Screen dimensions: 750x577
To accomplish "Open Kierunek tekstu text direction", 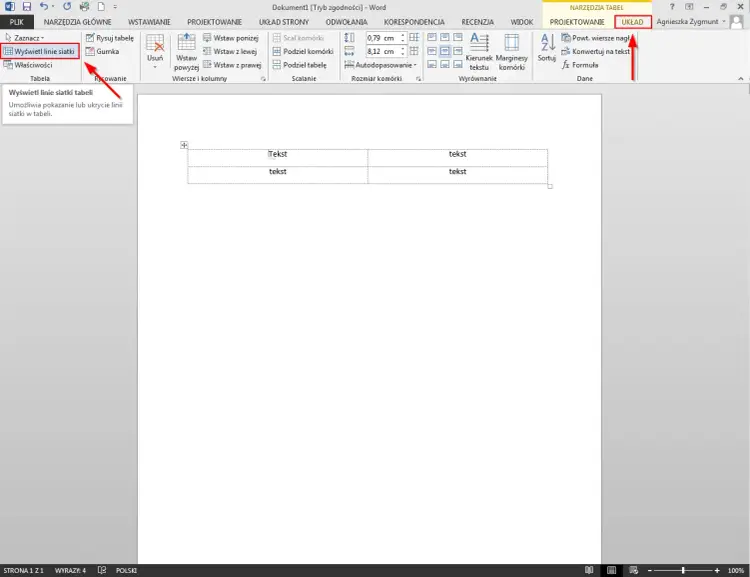I will coord(479,52).
